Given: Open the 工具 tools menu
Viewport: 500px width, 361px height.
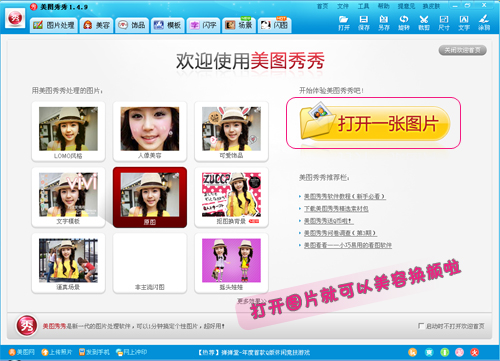Looking at the screenshot, I should 363,6.
